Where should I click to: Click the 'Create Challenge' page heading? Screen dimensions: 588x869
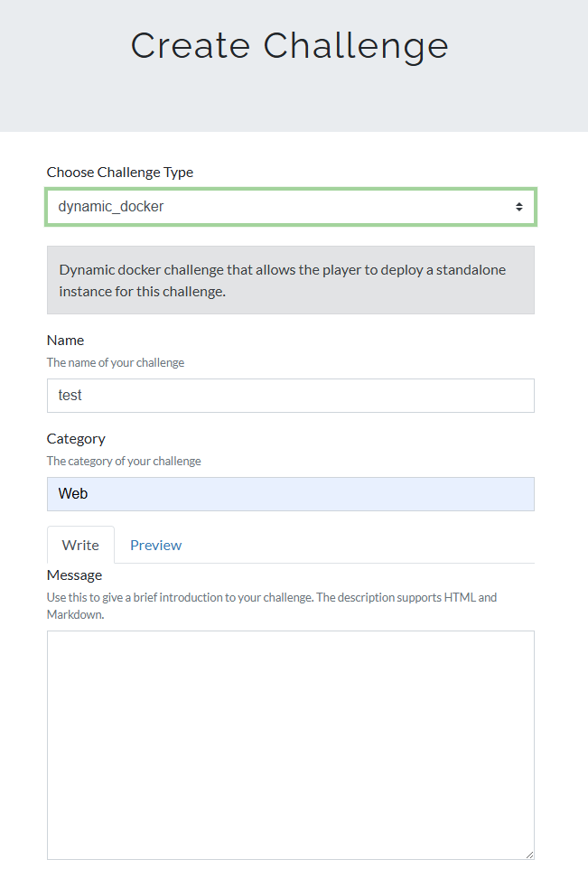[290, 45]
